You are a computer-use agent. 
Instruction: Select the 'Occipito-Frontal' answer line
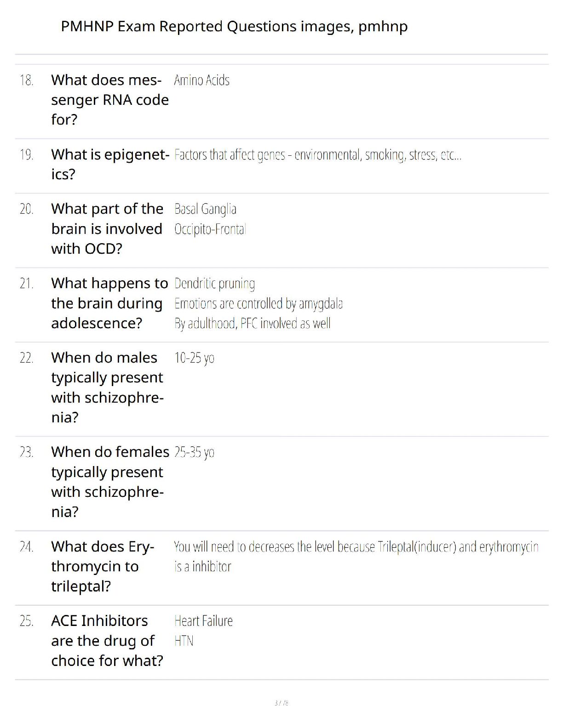pyautogui.click(x=210, y=229)
